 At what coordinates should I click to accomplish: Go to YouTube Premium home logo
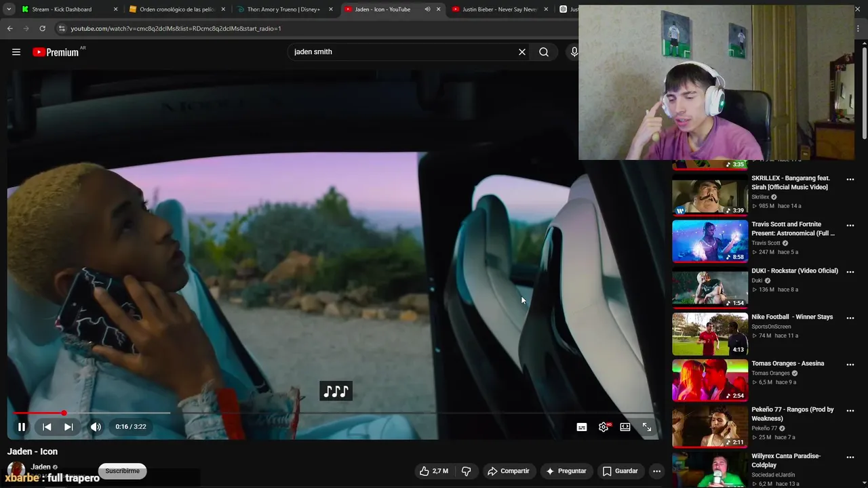coord(56,52)
